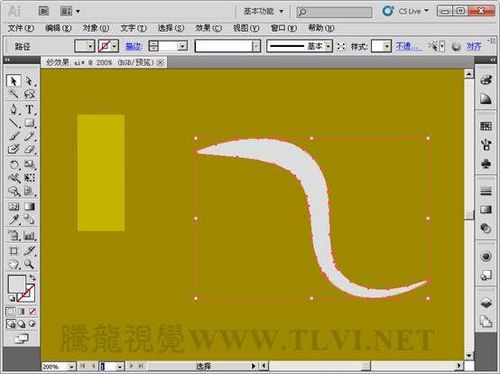Select the Pen tool
The width and height of the screenshot is (500, 374).
tap(14, 109)
